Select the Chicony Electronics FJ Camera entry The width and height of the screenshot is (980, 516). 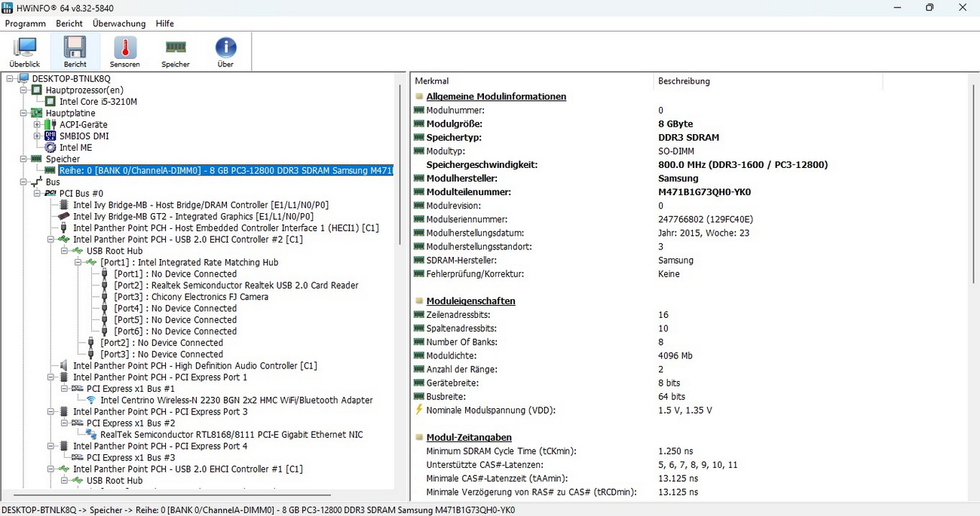[191, 297]
